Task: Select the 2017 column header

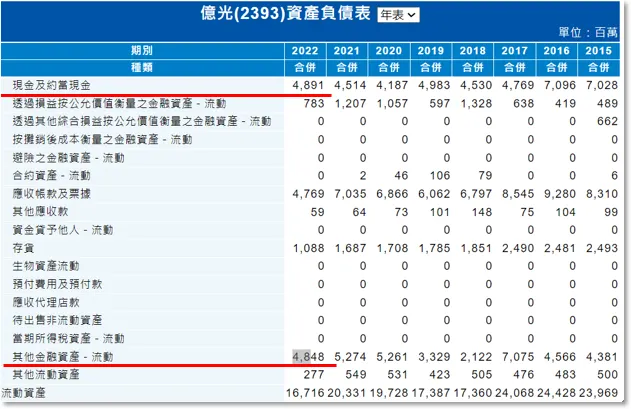Action: click(514, 51)
